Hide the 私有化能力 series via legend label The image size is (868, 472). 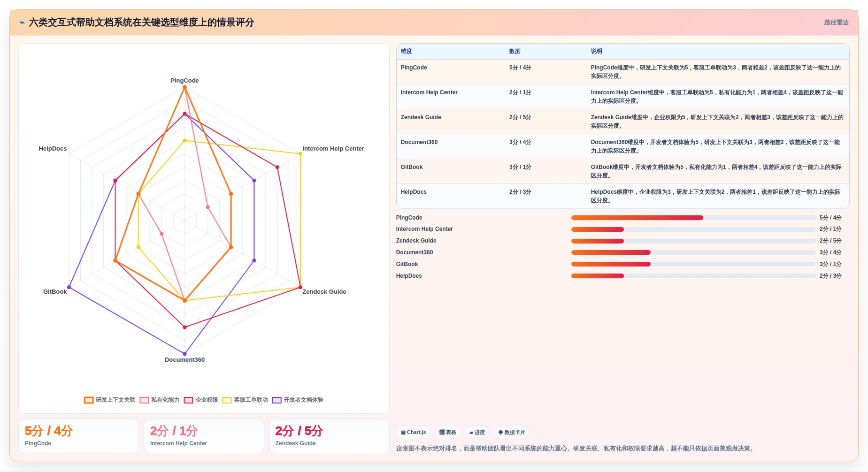(x=165, y=400)
